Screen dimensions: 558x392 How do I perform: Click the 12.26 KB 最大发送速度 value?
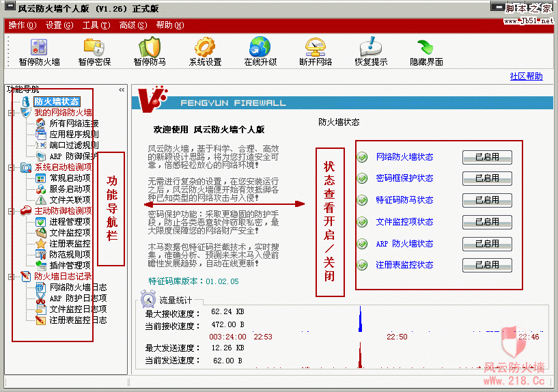[x=227, y=348]
